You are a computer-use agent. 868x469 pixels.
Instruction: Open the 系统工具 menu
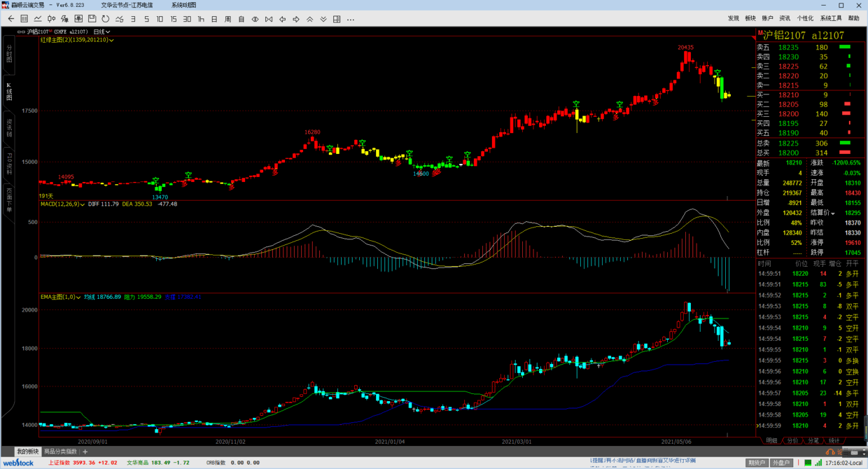(831, 19)
